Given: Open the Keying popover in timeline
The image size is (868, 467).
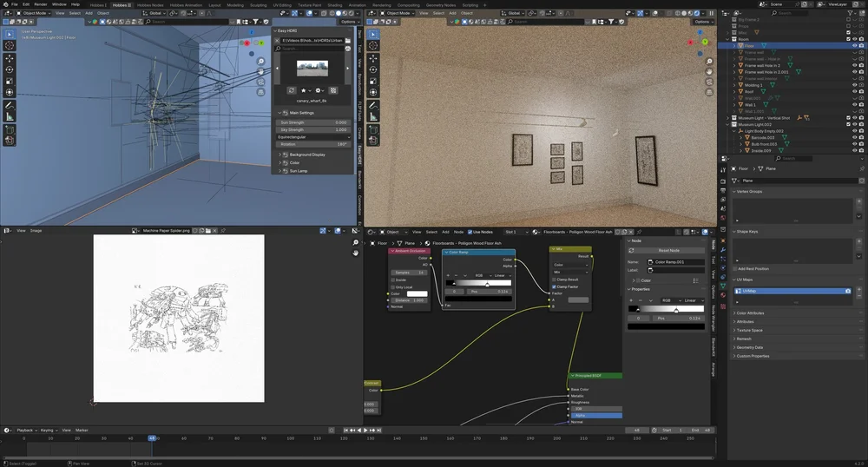Looking at the screenshot, I should [x=48, y=430].
